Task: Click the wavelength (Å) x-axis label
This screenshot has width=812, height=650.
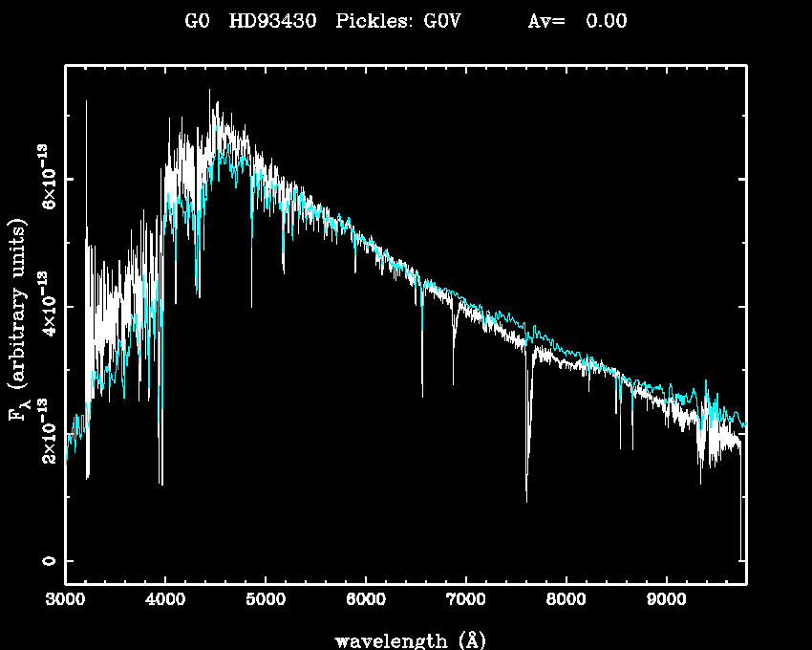Action: click(405, 639)
